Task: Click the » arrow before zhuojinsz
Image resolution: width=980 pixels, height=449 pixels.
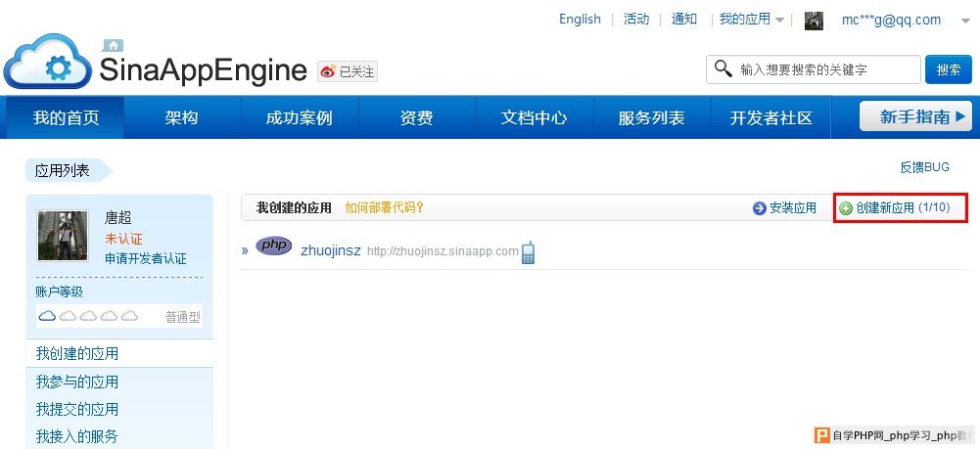Action: 245,251
